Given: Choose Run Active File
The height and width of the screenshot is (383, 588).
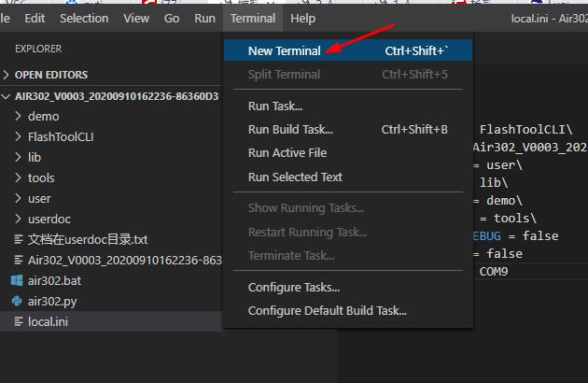Looking at the screenshot, I should click(348, 153).
